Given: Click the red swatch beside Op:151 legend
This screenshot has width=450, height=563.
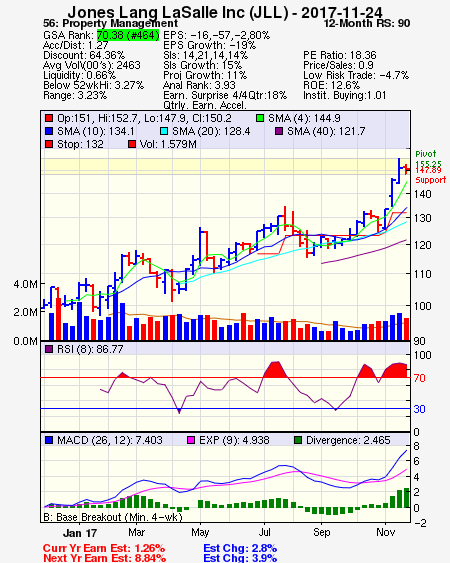Looking at the screenshot, I should point(49,118).
